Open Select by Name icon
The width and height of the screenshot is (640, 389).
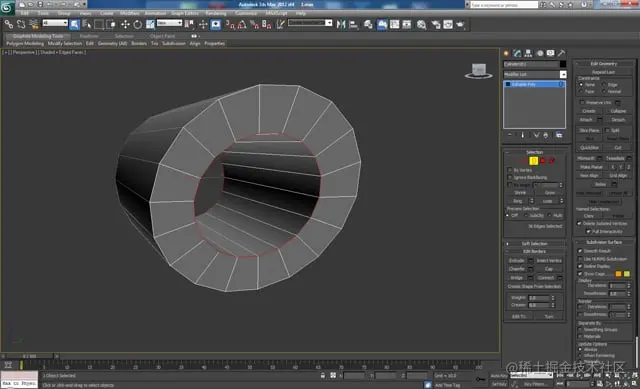click(x=87, y=24)
